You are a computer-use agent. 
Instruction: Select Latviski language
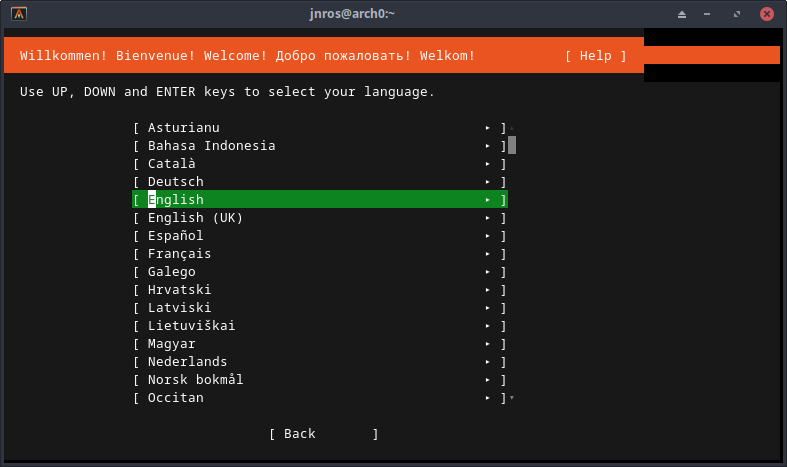(x=320, y=308)
